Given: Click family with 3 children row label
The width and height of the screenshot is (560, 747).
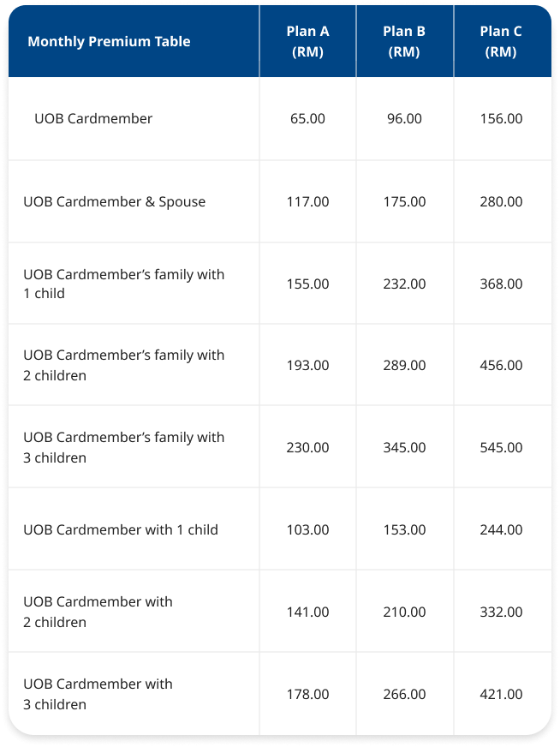Looking at the screenshot, I should [124, 448].
